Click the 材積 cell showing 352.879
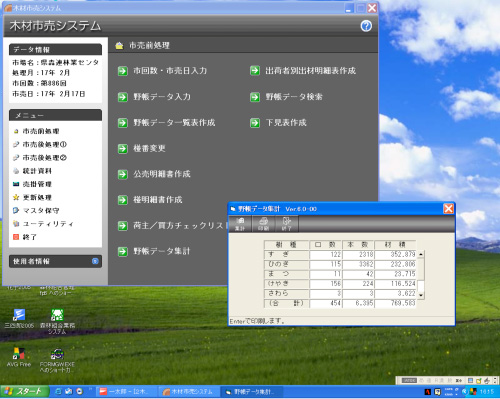 pos(396,255)
